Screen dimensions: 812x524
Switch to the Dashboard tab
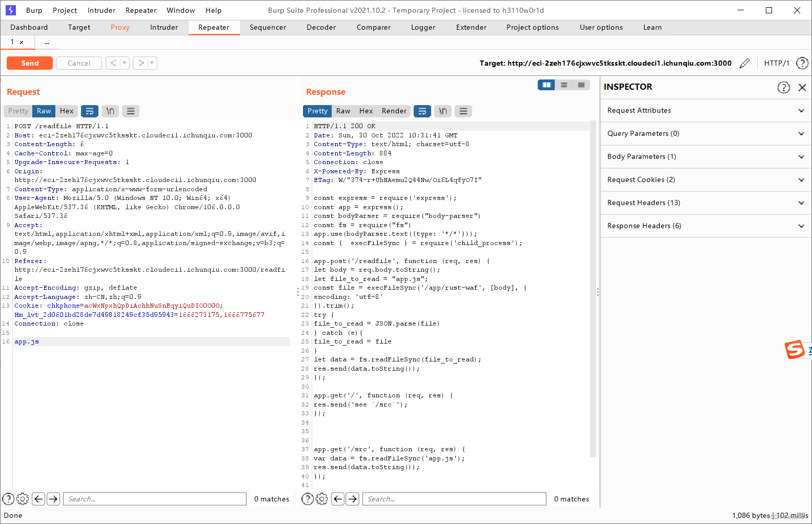pyautogui.click(x=29, y=28)
